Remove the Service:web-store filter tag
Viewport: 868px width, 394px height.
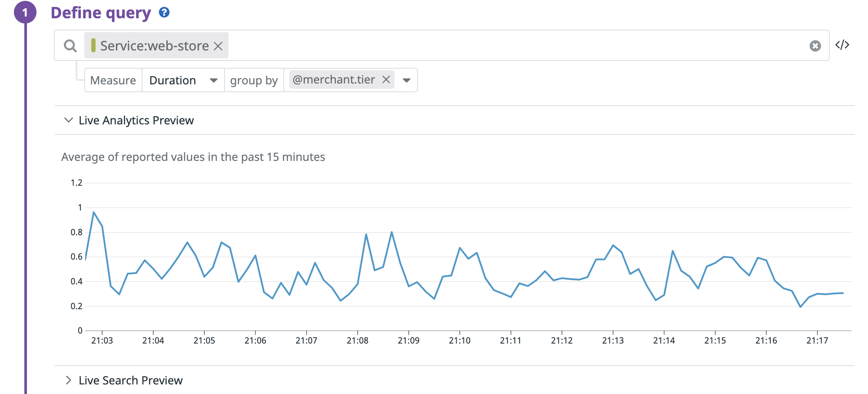[219, 46]
